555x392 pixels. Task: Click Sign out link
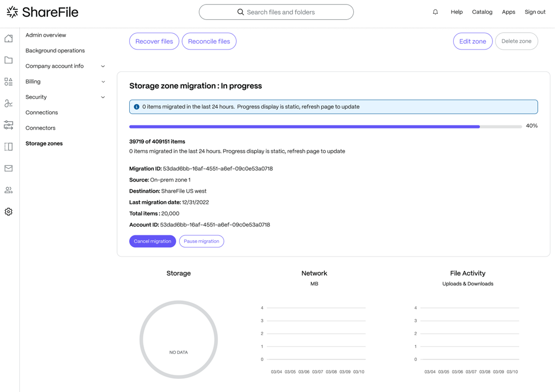click(x=535, y=12)
